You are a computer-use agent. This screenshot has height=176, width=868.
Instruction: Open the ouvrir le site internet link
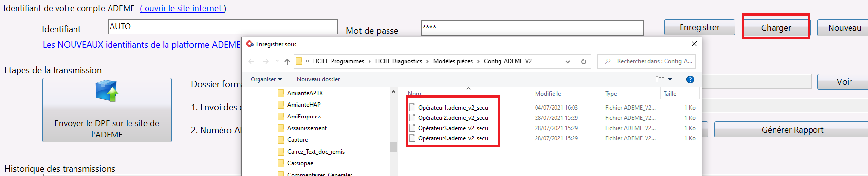click(x=183, y=8)
